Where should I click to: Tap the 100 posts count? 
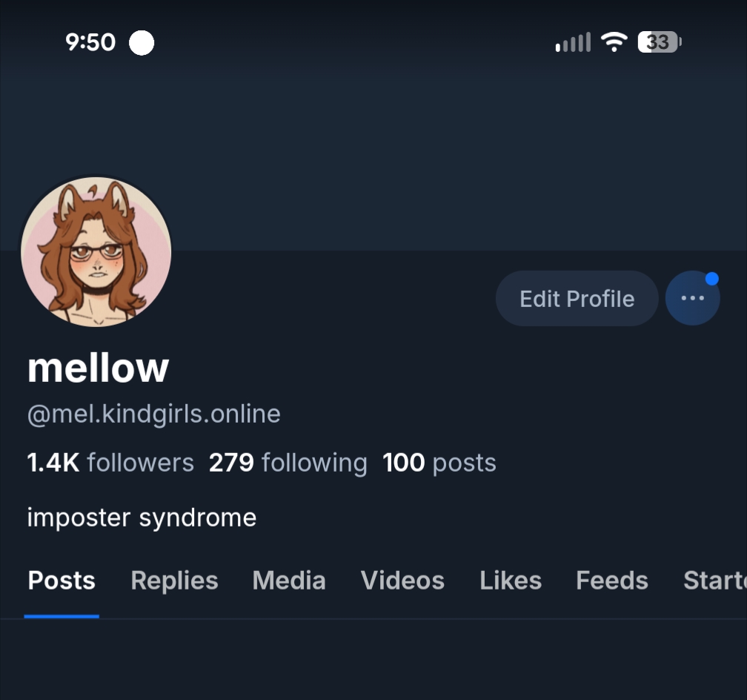(439, 463)
